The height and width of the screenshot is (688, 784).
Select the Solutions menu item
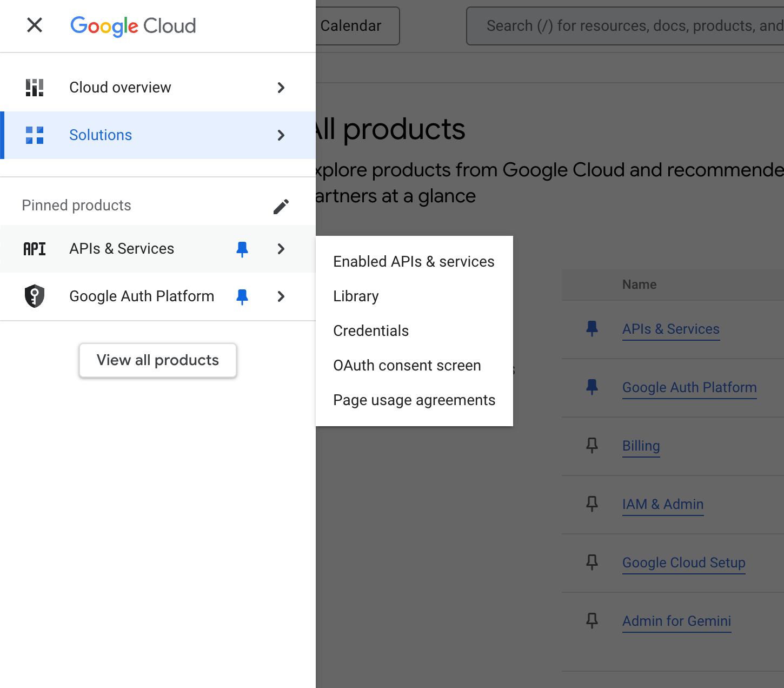pyautogui.click(x=158, y=135)
